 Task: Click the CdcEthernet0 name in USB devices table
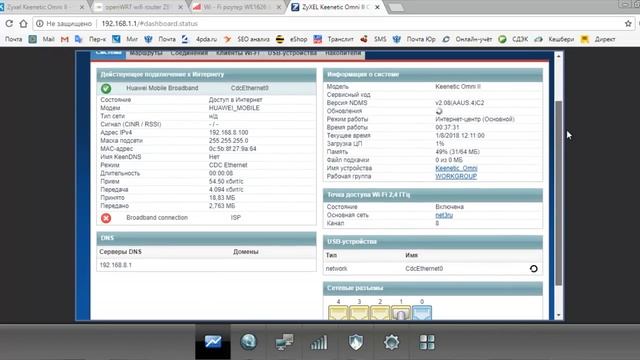[x=424, y=269]
